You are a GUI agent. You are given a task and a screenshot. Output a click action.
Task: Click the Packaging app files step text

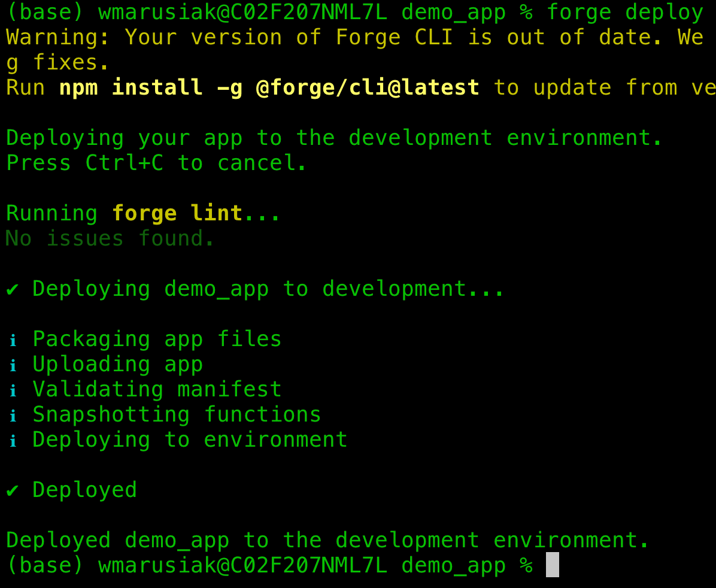click(157, 339)
